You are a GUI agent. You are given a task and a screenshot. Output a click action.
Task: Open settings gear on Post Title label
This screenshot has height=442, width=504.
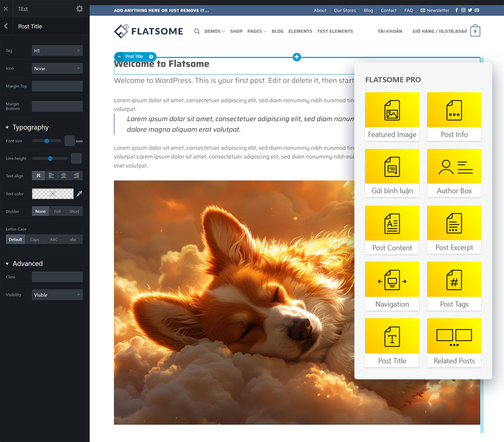[x=151, y=57]
